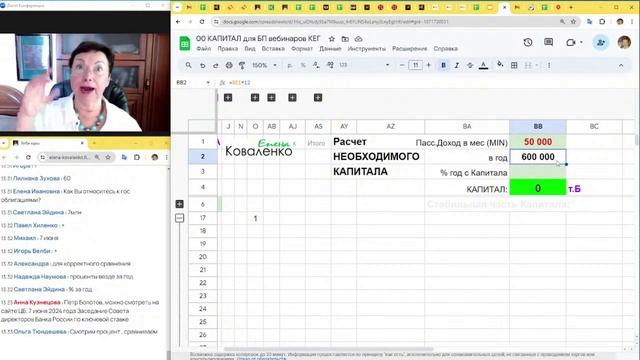Open the Расширения menu
The image size is (640, 360).
[x=409, y=49]
